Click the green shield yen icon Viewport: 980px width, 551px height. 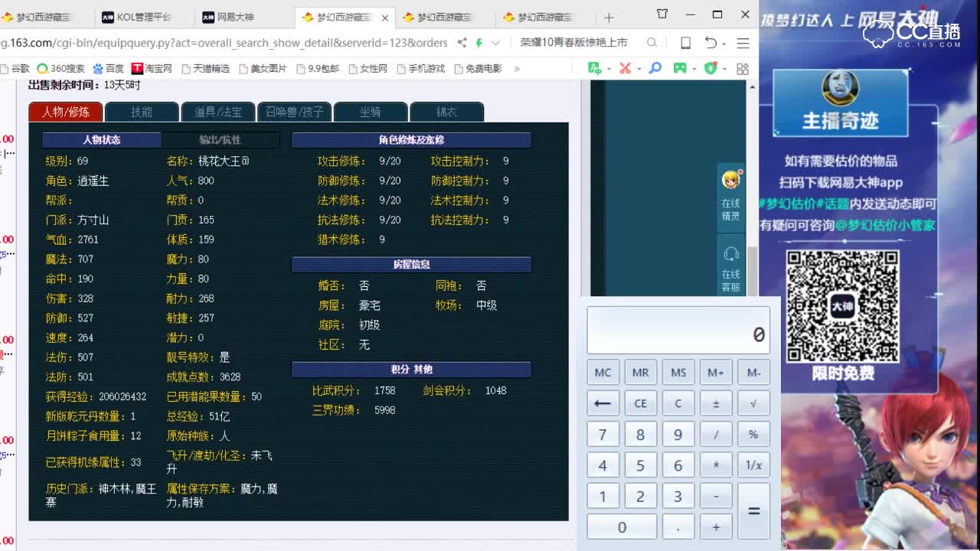click(710, 69)
